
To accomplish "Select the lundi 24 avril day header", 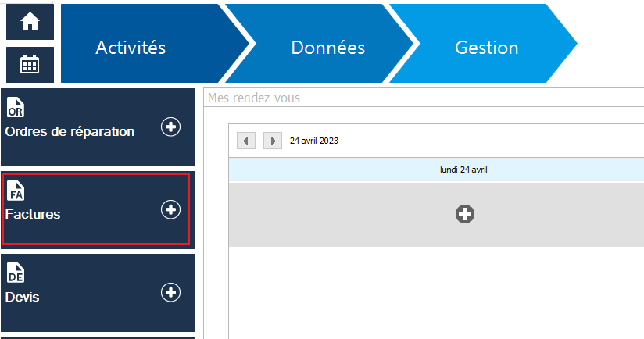I will [x=464, y=169].
